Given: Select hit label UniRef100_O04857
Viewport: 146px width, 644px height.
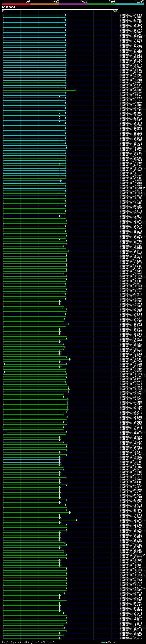Looking at the screenshot, I should (131, 103).
